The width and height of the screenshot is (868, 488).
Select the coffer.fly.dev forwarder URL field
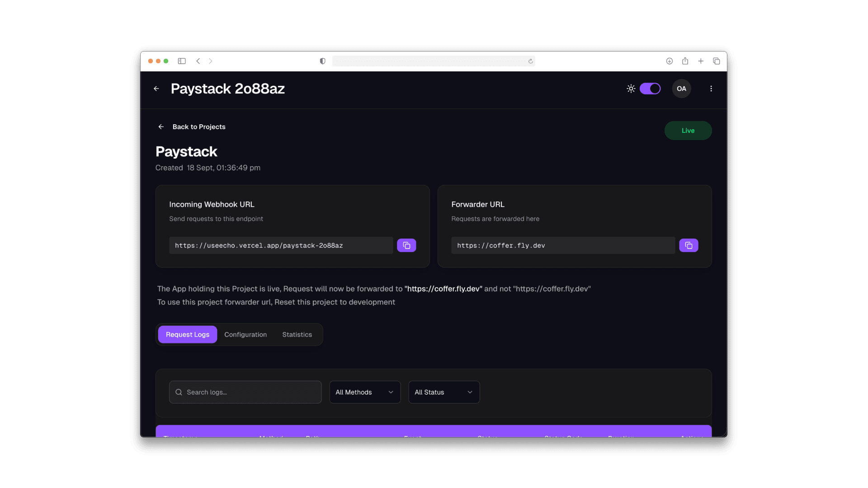point(563,245)
